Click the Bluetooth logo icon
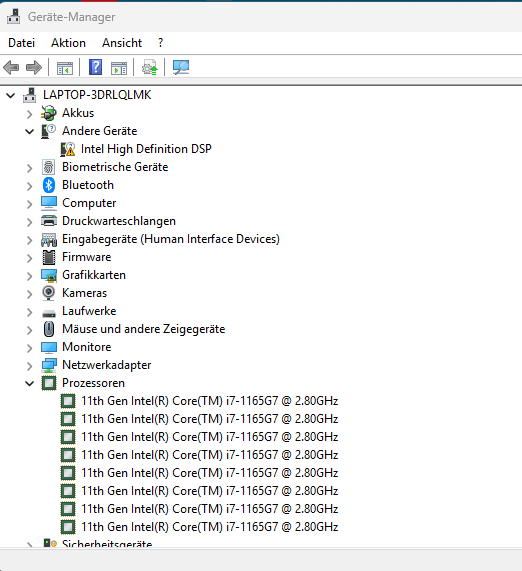The width and height of the screenshot is (522, 571). [48, 185]
